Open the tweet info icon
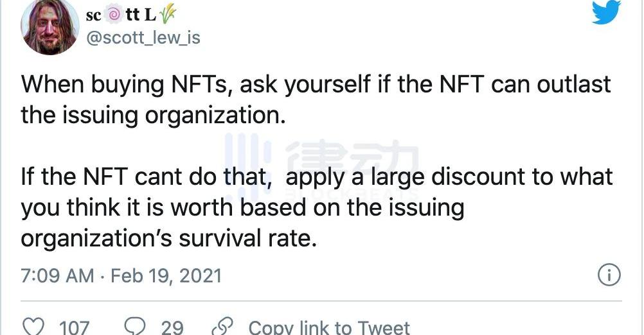This screenshot has height=335, width=644. coord(609,275)
